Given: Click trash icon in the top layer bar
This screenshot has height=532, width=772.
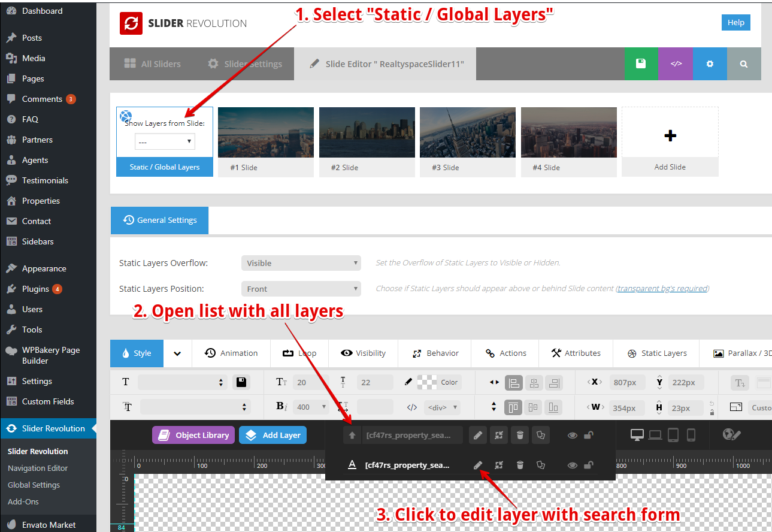Looking at the screenshot, I should (520, 436).
